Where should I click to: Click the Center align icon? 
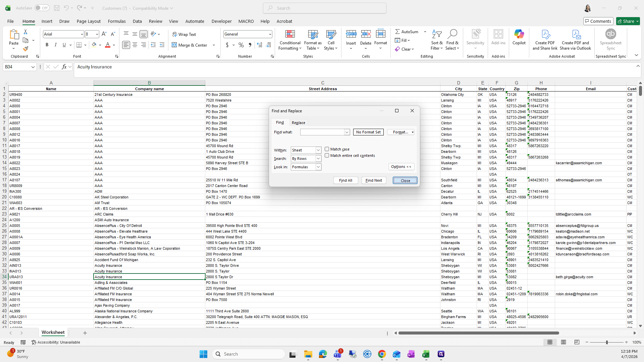pos(135,45)
